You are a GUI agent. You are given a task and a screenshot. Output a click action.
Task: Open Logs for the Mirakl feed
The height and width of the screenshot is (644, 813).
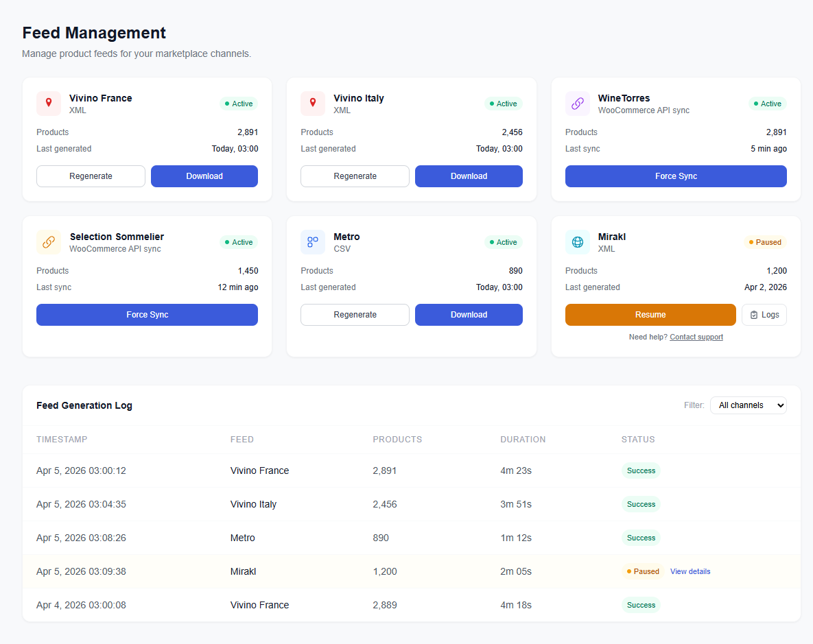click(764, 315)
